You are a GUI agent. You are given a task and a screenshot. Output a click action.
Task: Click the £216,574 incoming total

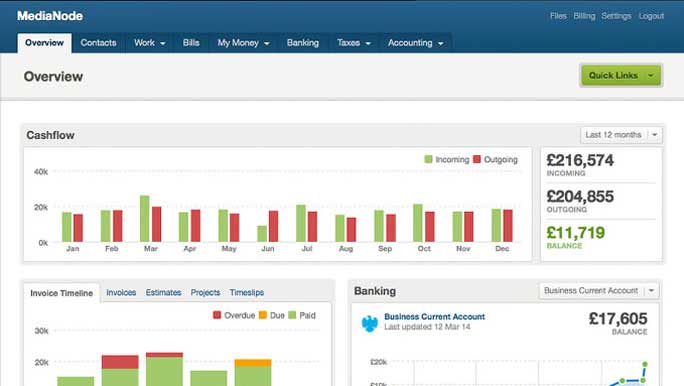coord(580,161)
